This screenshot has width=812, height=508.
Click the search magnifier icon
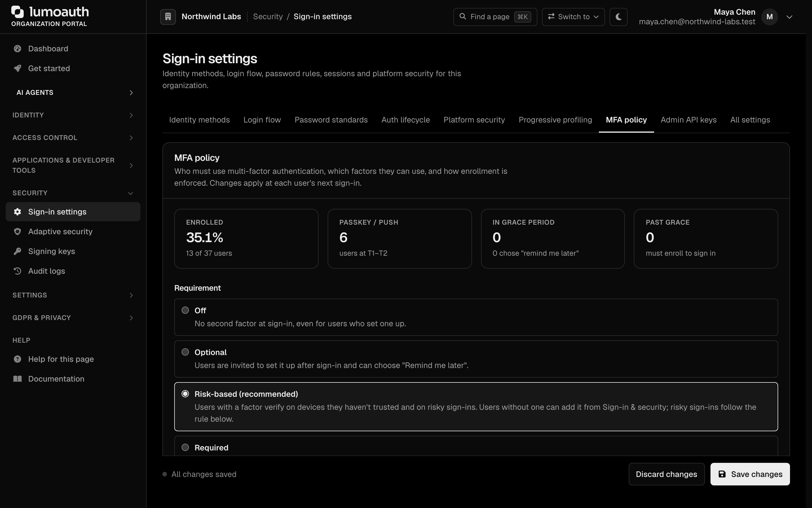[x=463, y=16]
